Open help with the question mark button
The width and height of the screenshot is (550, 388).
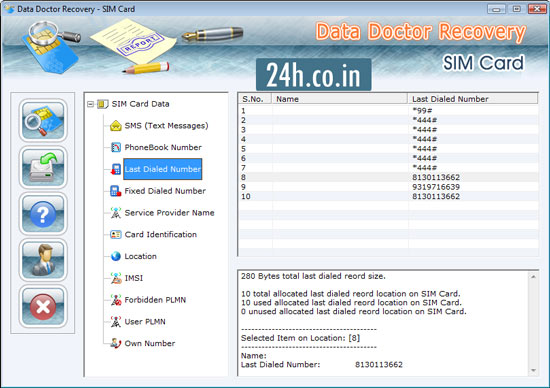43,214
